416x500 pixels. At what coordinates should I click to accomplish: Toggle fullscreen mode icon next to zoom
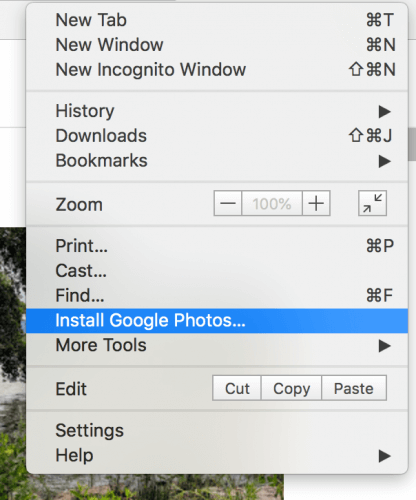pos(372,203)
